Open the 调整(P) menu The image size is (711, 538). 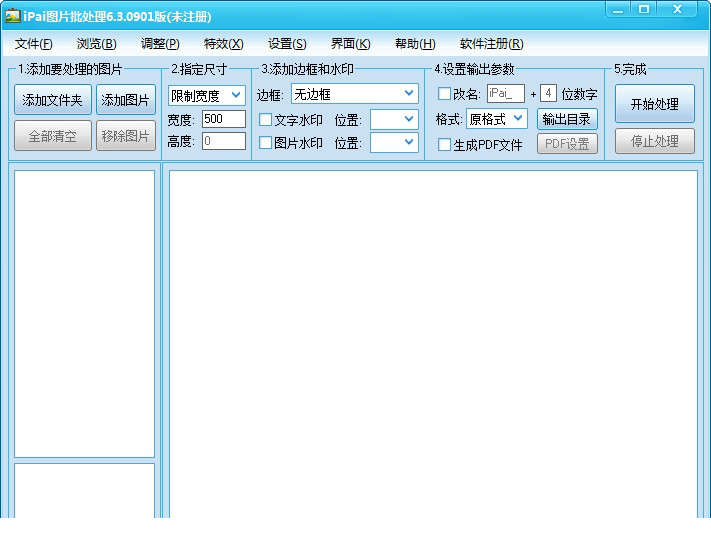coord(160,44)
